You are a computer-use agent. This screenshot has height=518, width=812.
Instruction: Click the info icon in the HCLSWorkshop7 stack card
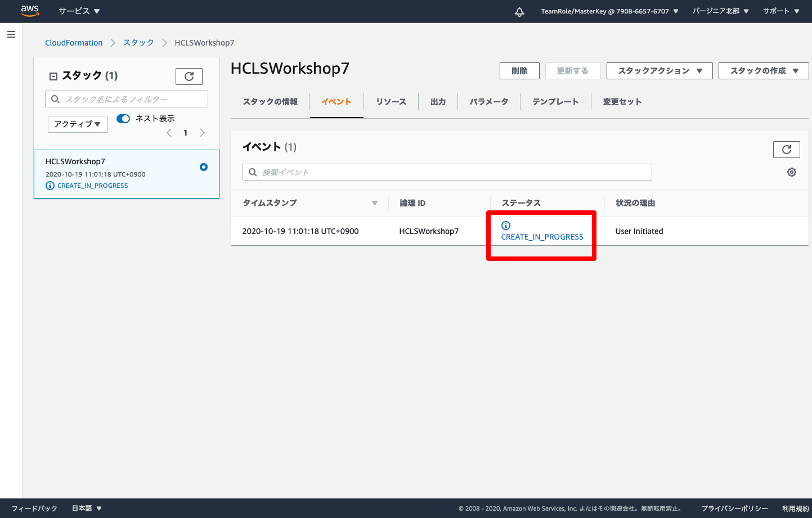50,186
